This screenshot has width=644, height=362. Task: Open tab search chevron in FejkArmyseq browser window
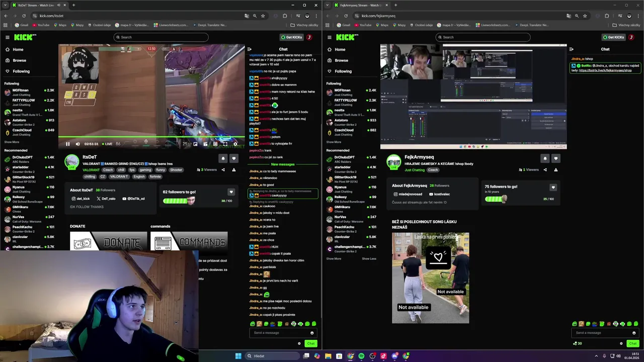coord(327,5)
